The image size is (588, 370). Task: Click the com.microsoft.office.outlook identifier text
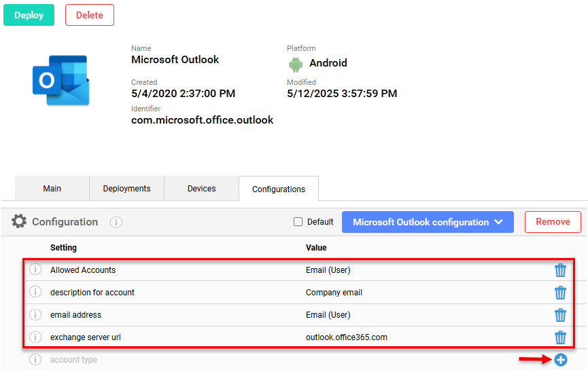(x=202, y=120)
